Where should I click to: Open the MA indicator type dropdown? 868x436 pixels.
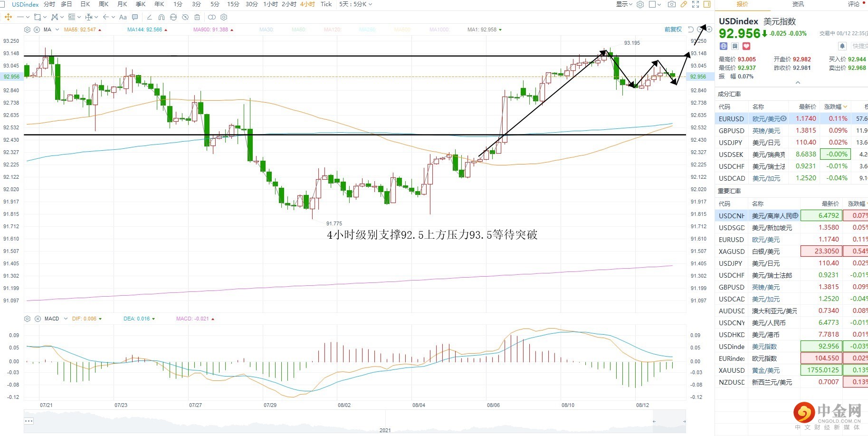(57, 29)
